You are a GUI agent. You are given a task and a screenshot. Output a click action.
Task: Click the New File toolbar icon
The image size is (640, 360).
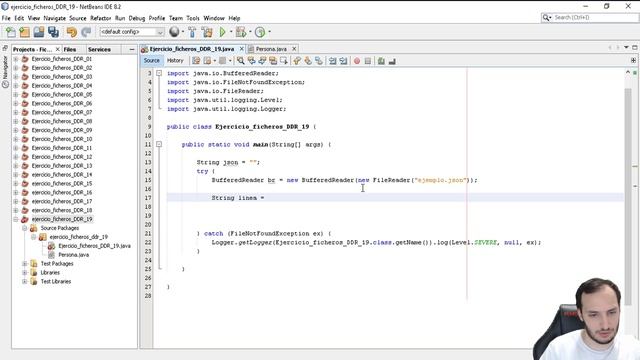[x=11, y=32]
